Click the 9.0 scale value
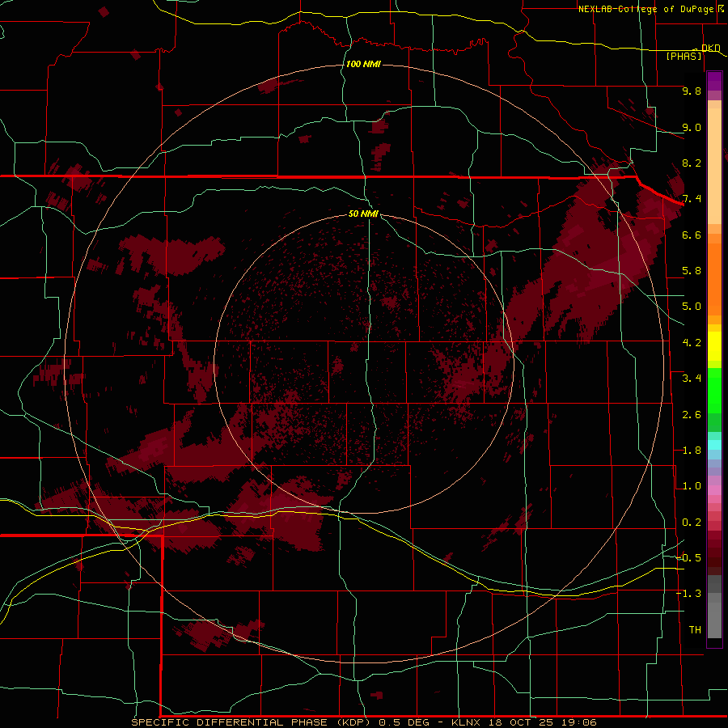Image resolution: width=728 pixels, height=728 pixels. (692, 127)
